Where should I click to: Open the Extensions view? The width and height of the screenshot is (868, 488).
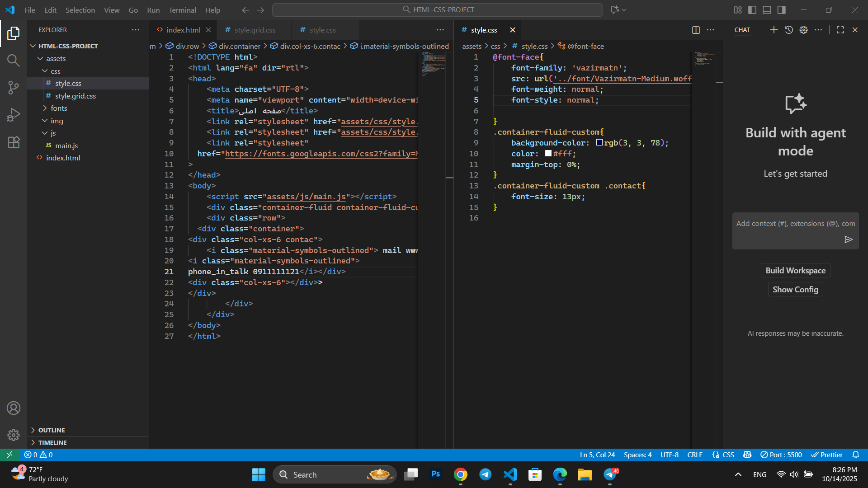(14, 142)
